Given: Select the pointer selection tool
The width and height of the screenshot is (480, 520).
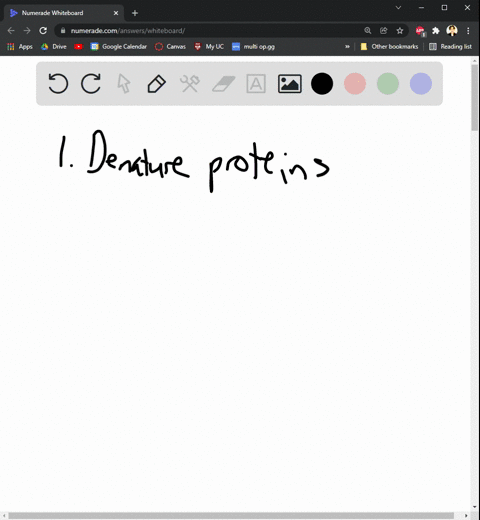Looking at the screenshot, I should pyautogui.click(x=124, y=83).
